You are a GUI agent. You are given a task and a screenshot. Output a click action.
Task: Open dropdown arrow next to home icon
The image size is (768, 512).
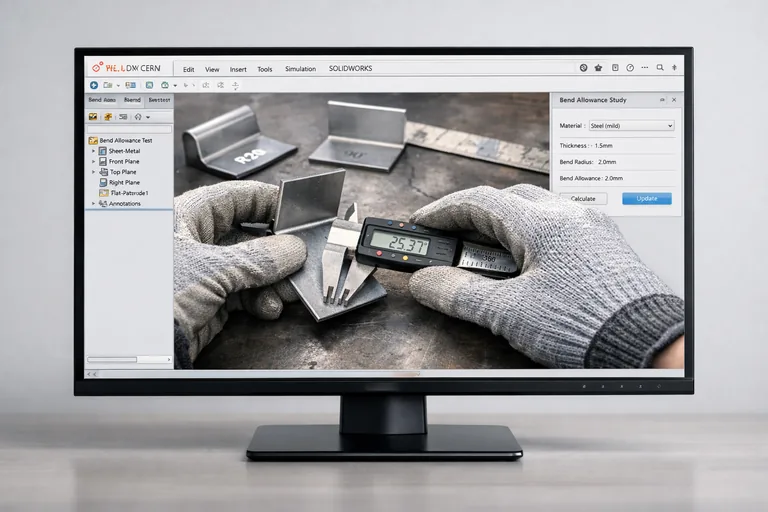pos(147,117)
